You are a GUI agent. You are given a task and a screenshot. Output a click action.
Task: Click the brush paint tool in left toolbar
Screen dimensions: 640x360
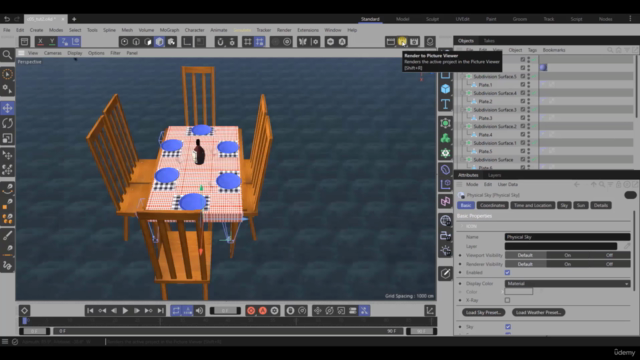point(7,235)
